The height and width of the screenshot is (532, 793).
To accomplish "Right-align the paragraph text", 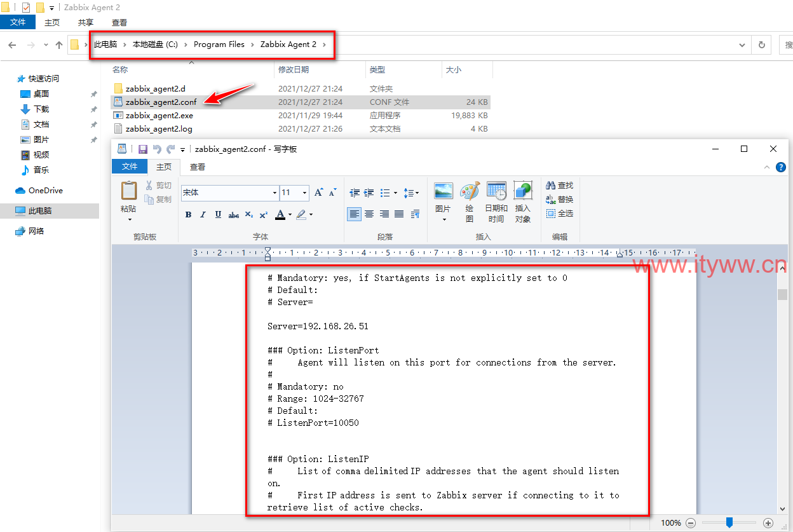I will 384,214.
